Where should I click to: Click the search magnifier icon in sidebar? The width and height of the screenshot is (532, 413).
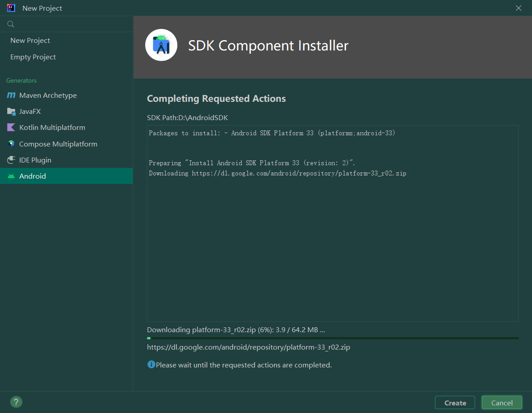pos(11,24)
